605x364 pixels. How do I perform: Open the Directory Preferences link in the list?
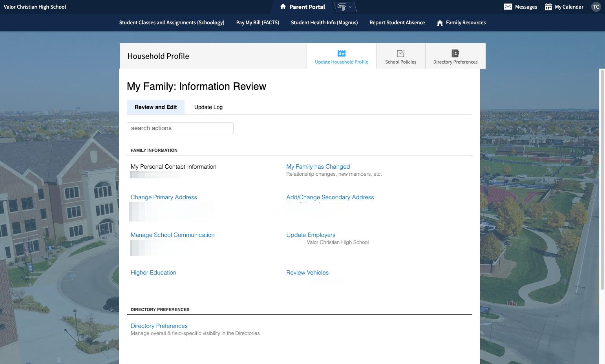pos(159,326)
